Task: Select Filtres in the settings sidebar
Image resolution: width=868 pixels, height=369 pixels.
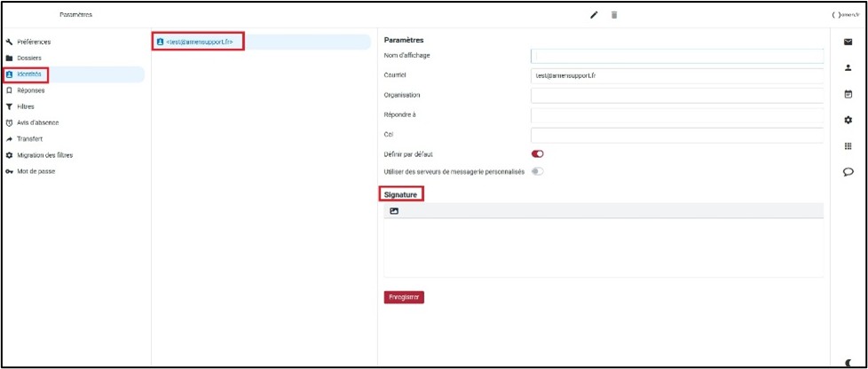Action: 26,106
